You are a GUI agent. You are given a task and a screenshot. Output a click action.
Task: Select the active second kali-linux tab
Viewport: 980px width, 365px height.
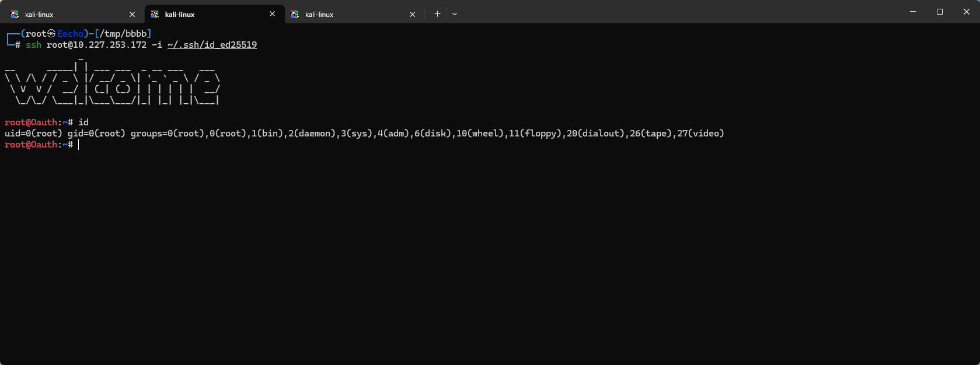tap(214, 14)
